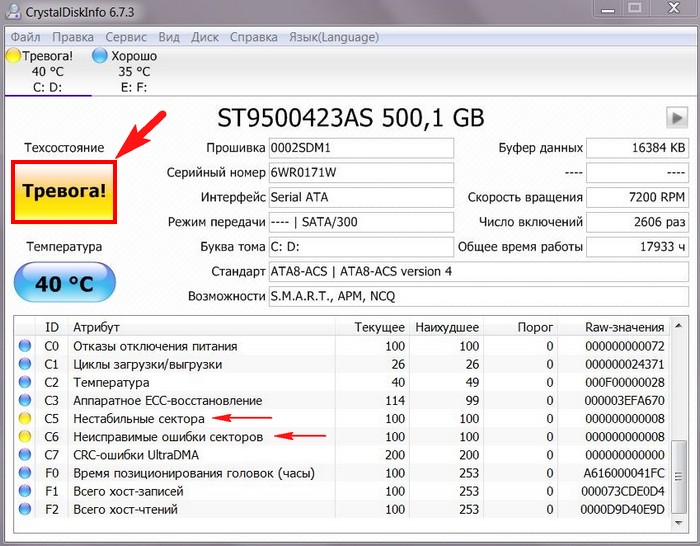Screen dimensions: 700x546
Task: Click the yellow status icon for row C6
Action: pyautogui.click(x=25, y=437)
